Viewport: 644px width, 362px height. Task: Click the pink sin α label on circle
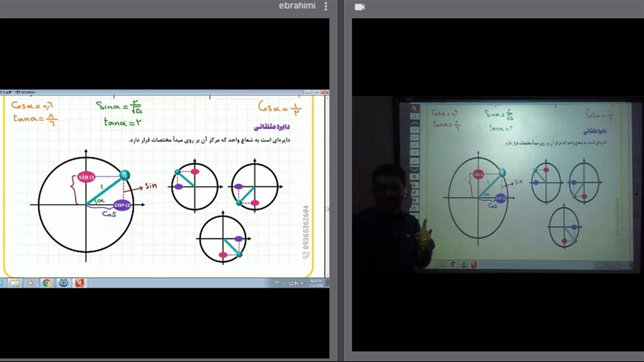point(86,176)
